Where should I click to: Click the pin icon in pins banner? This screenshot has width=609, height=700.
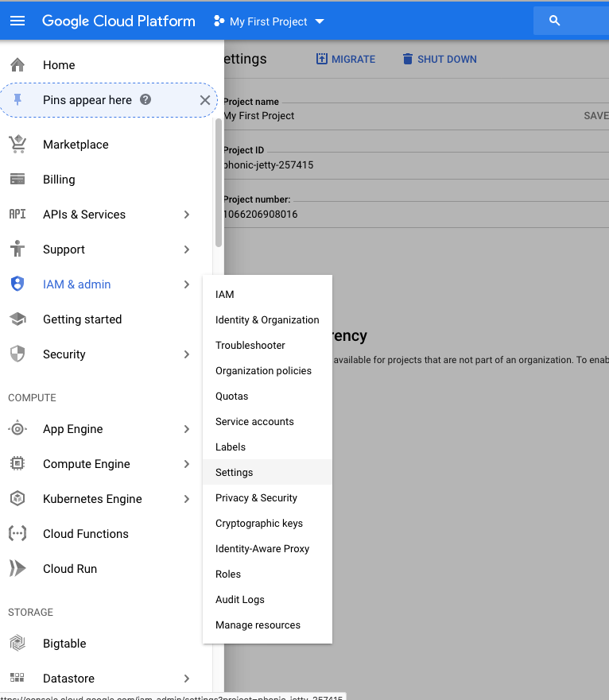17,99
